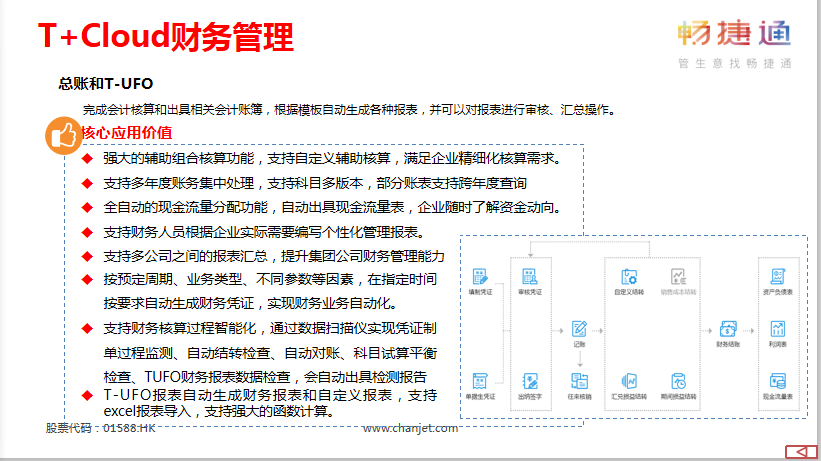Open the www.chanjet.com link
This screenshot has height=461, width=821.
pyautogui.click(x=410, y=428)
